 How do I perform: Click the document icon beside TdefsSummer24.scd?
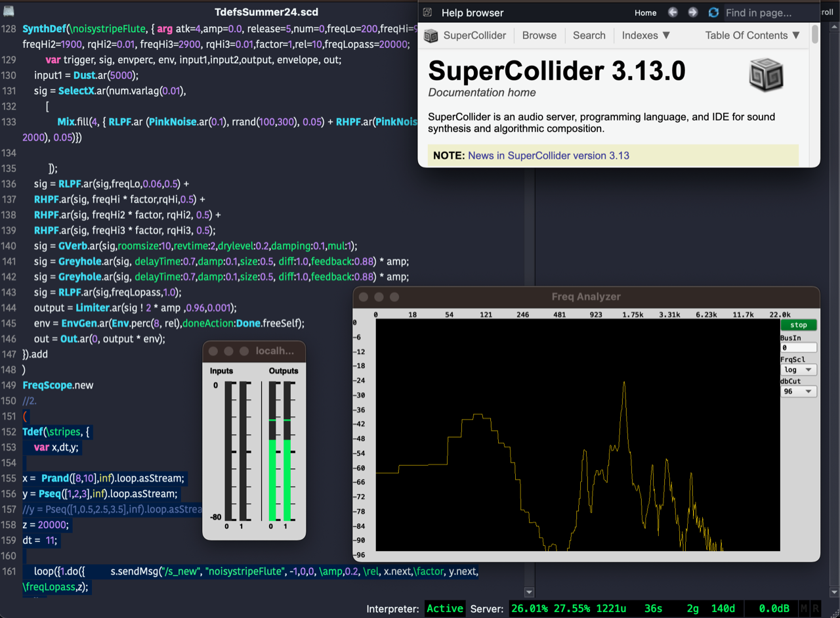pyautogui.click(x=9, y=11)
